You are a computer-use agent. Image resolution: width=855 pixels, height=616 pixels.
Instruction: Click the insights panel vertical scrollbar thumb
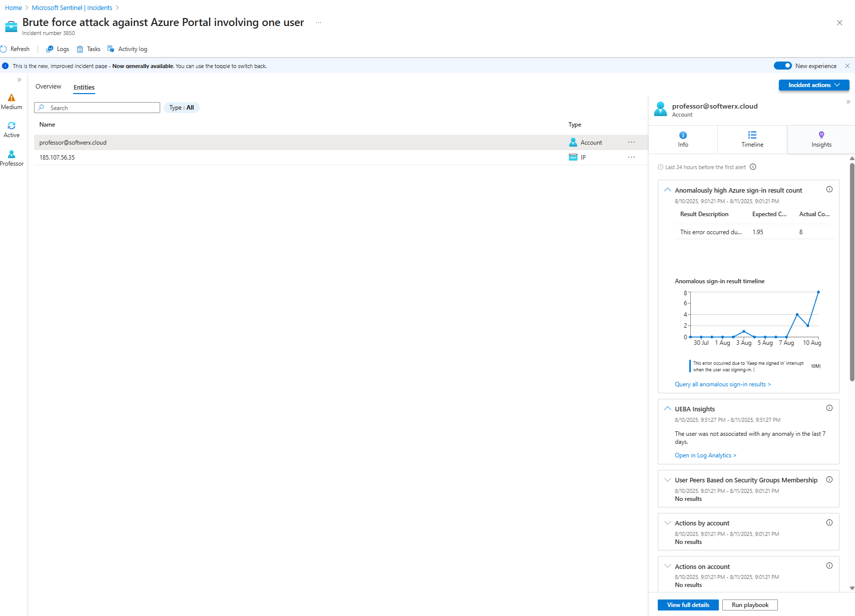click(852, 272)
